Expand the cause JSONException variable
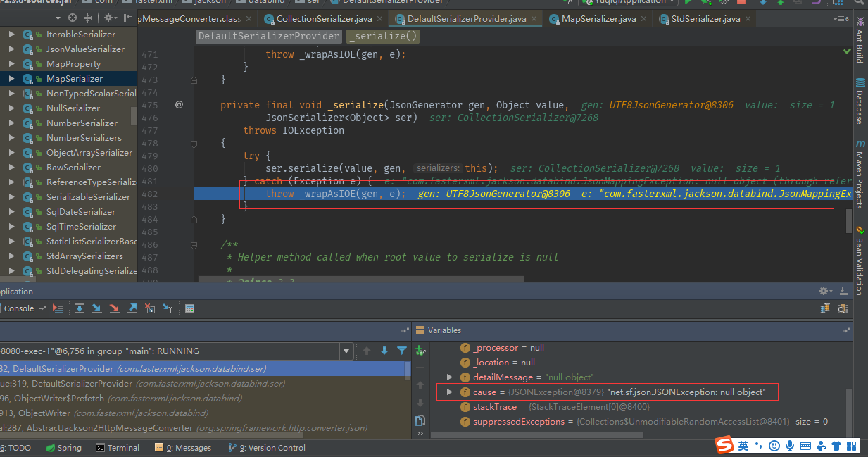 tap(450, 392)
